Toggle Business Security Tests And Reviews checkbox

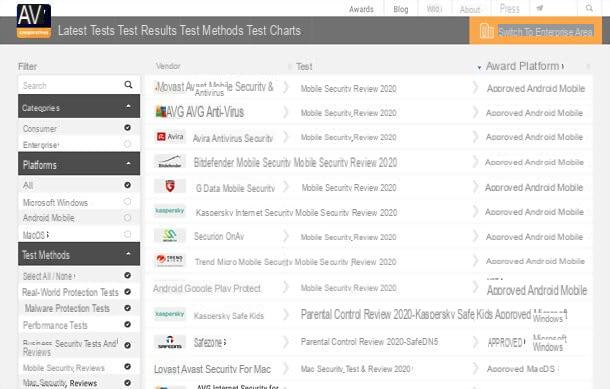[x=127, y=345]
